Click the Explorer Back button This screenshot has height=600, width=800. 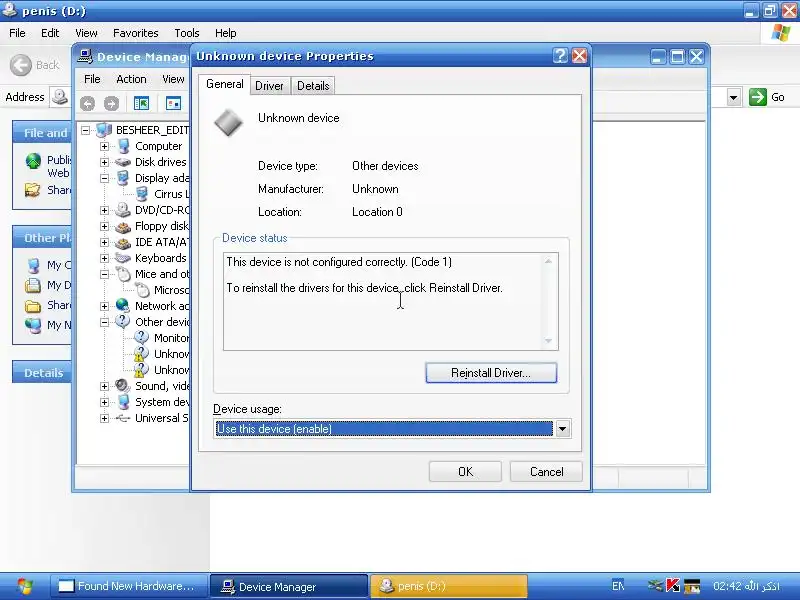(x=35, y=65)
